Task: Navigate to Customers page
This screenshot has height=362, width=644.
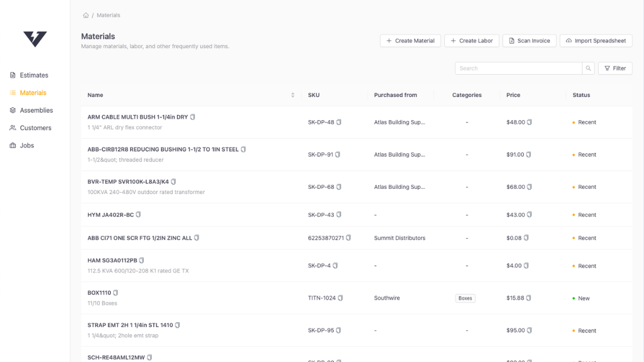Action: coord(35,128)
